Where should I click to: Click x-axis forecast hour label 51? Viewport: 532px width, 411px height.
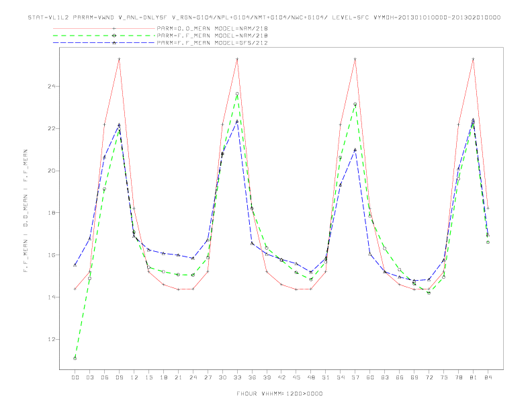326,377
